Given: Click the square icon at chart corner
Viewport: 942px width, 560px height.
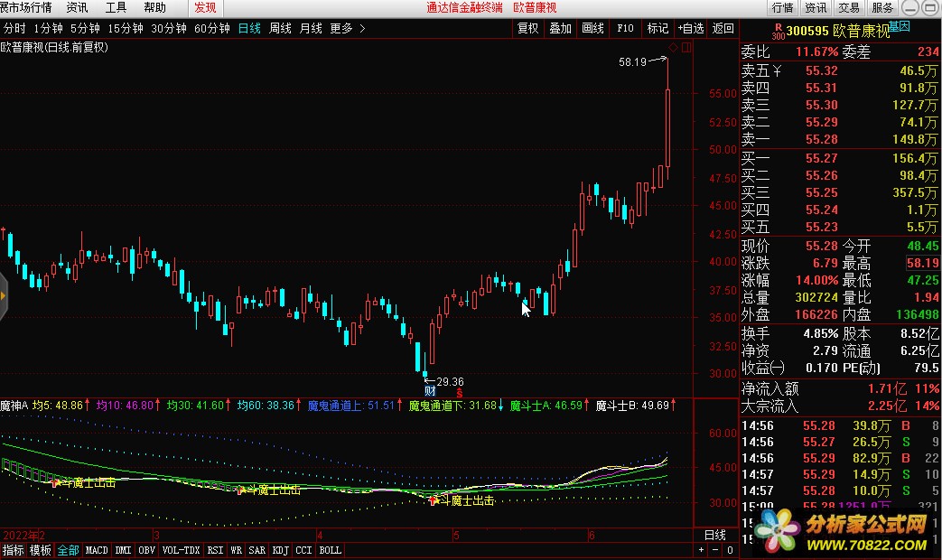Looking at the screenshot, I should pyautogui.click(x=686, y=47).
